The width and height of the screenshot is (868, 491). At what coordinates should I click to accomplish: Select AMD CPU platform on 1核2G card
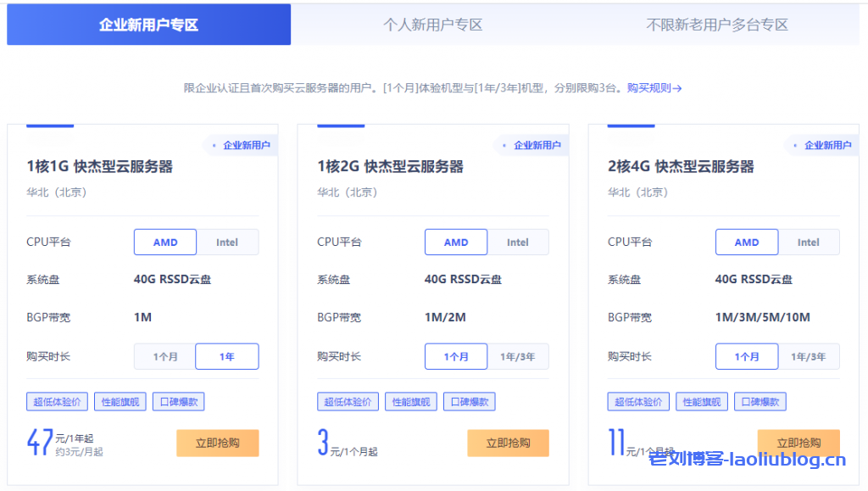(456, 242)
